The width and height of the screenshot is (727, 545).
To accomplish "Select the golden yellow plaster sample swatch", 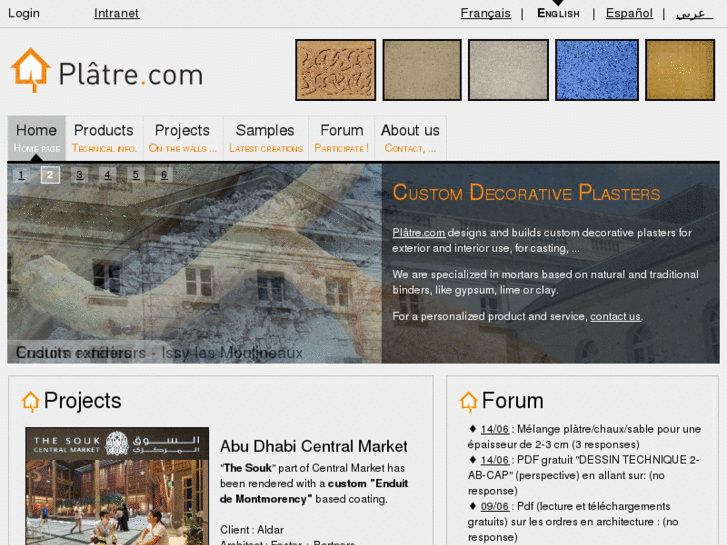I will (680, 70).
